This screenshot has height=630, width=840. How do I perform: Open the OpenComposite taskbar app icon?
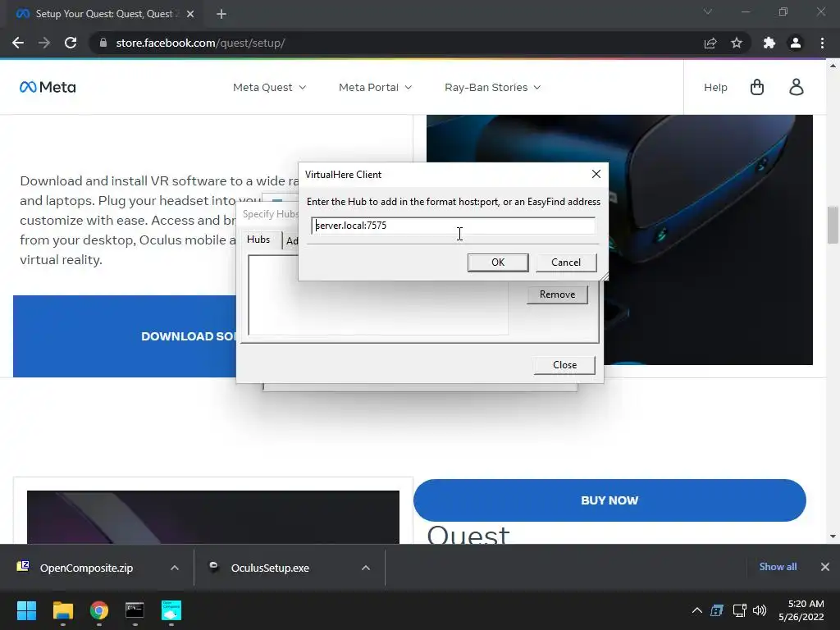click(x=171, y=610)
